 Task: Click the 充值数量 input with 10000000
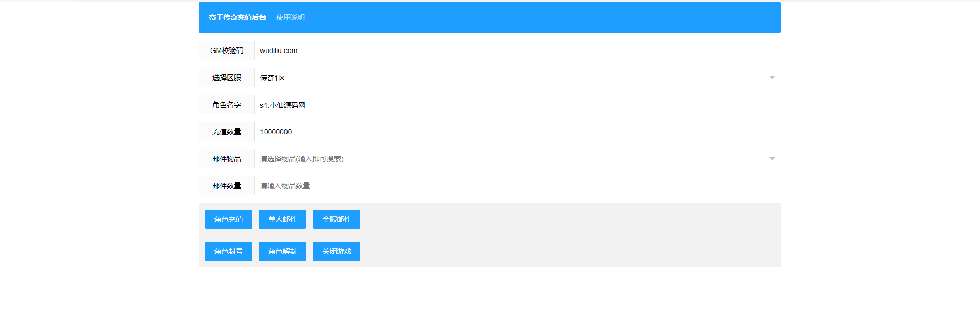tap(517, 132)
